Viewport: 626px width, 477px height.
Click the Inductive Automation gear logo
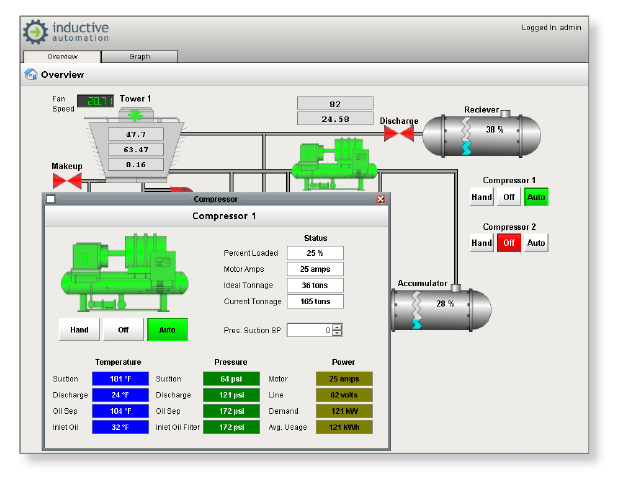pyautogui.click(x=36, y=32)
